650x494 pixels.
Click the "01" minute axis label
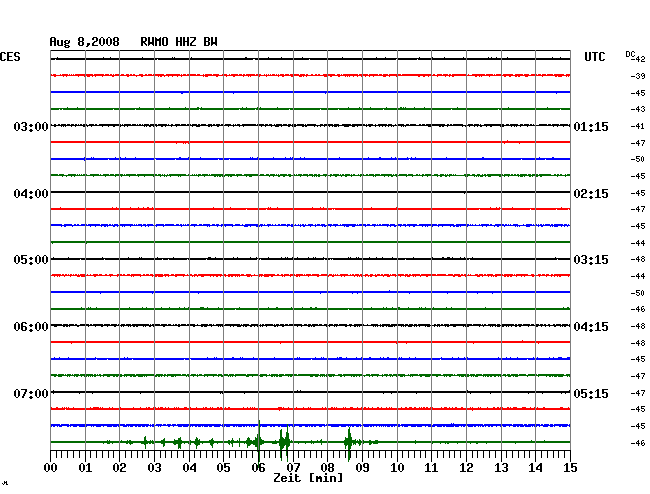pyautogui.click(x=85, y=468)
